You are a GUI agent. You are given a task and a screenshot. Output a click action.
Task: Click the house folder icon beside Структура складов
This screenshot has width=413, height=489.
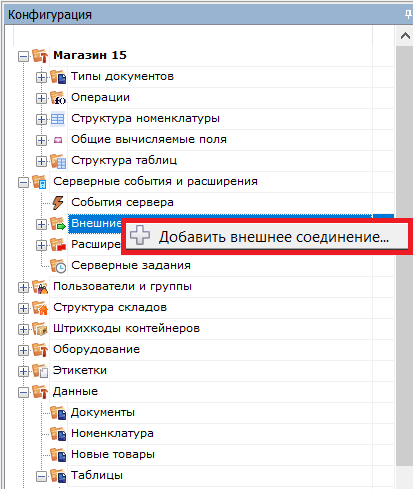(x=40, y=308)
